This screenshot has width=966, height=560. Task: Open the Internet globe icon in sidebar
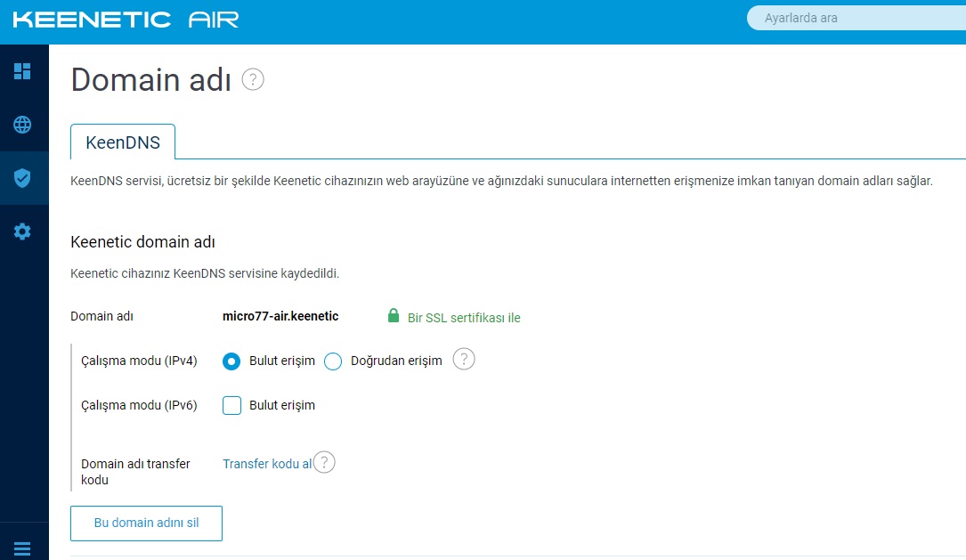22,125
